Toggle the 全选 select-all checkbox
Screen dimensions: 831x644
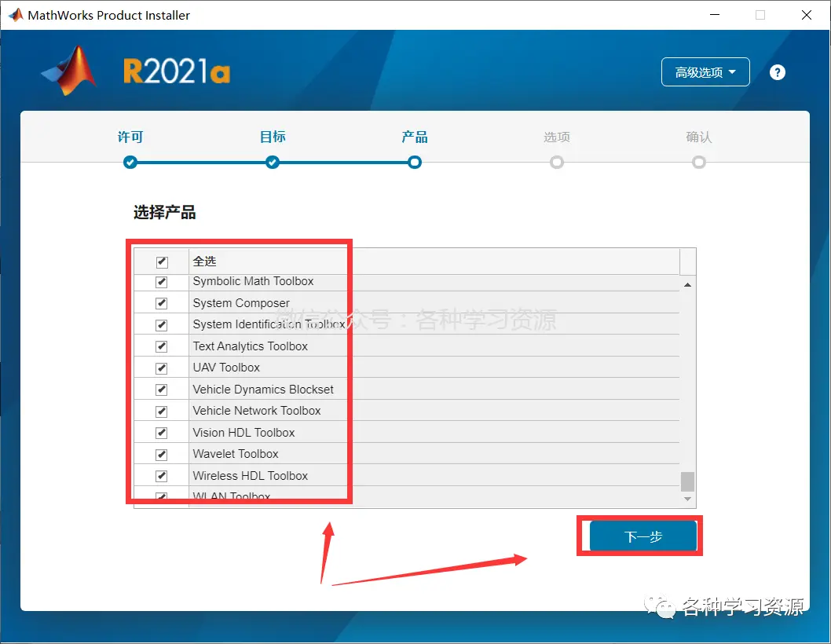click(x=162, y=262)
